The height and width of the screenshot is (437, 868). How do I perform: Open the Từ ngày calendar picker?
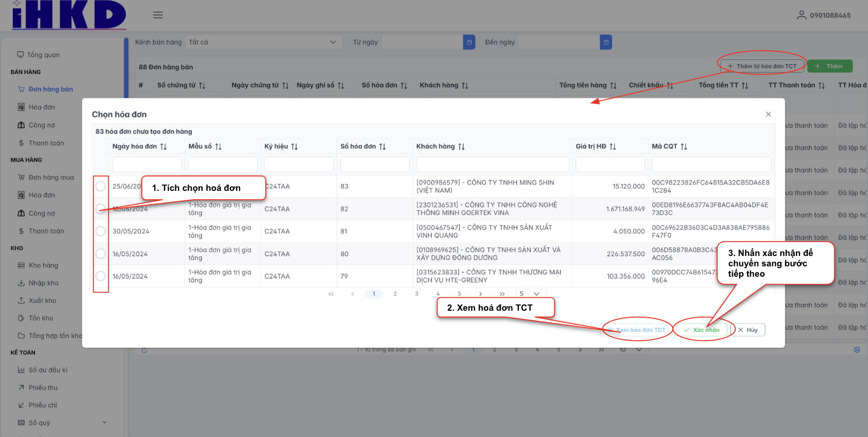click(x=469, y=42)
